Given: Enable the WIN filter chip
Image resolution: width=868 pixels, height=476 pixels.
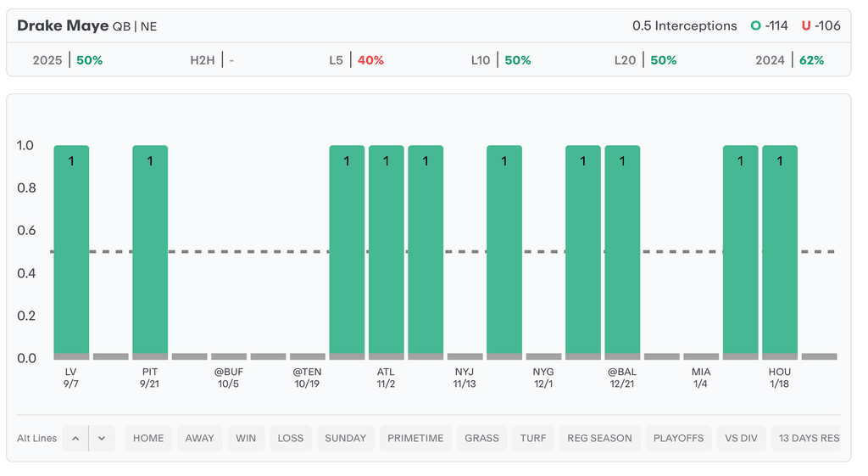Looking at the screenshot, I should pos(246,439).
